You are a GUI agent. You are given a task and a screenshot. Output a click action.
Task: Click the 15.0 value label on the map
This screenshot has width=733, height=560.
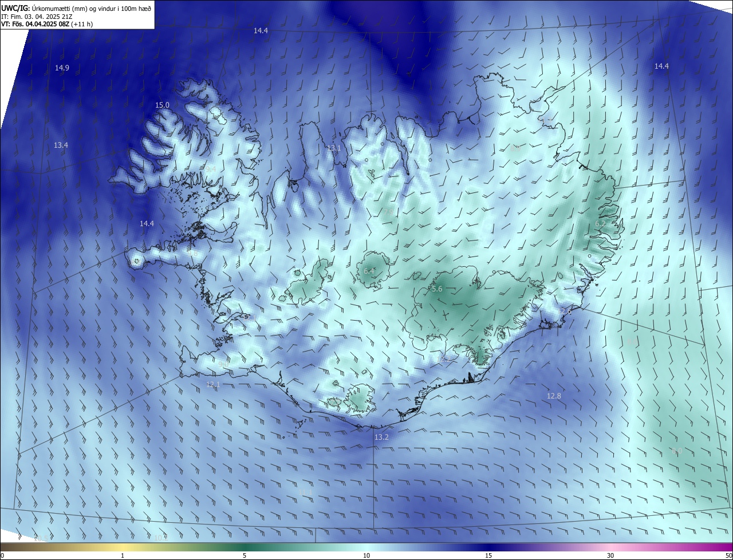pos(162,105)
